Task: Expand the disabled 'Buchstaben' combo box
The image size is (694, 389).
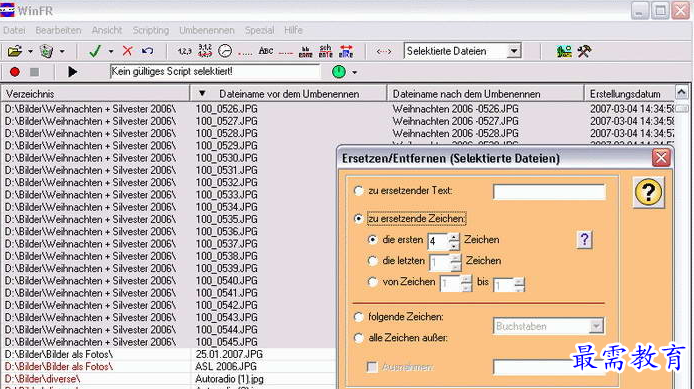Action: pos(596,326)
